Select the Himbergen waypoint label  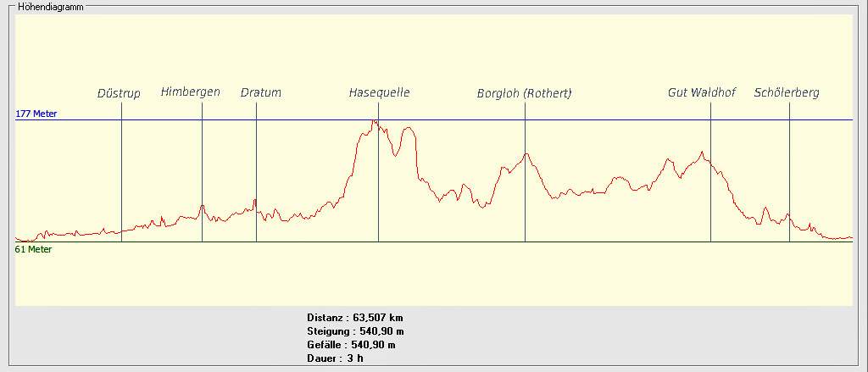[190, 92]
